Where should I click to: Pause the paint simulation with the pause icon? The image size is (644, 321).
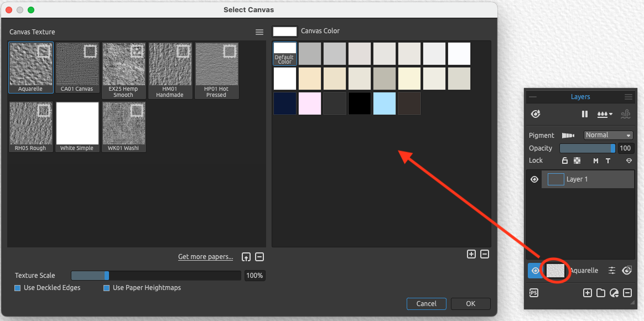(x=584, y=114)
